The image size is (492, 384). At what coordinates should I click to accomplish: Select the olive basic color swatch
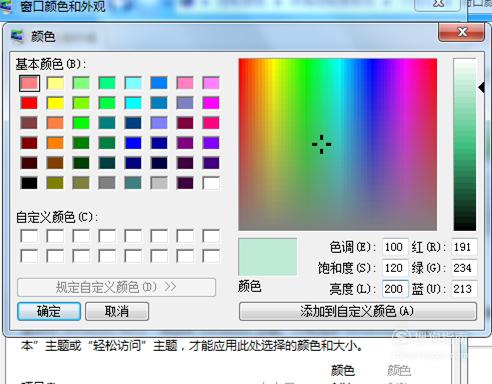click(x=55, y=183)
